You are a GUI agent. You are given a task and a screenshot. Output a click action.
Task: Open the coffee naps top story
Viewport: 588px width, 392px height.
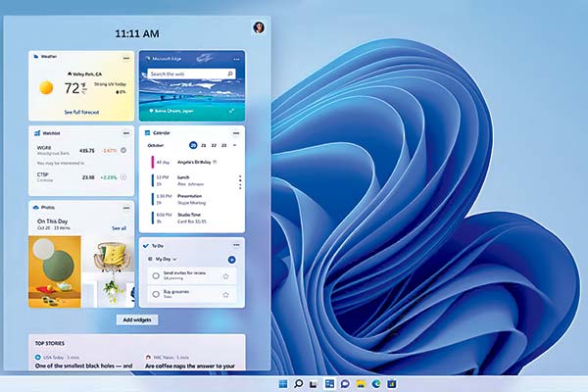click(x=190, y=366)
